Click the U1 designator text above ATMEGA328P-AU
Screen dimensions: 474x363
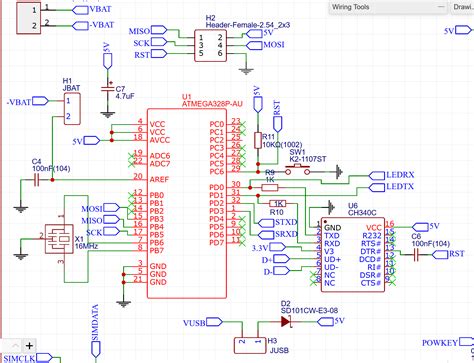click(x=187, y=97)
